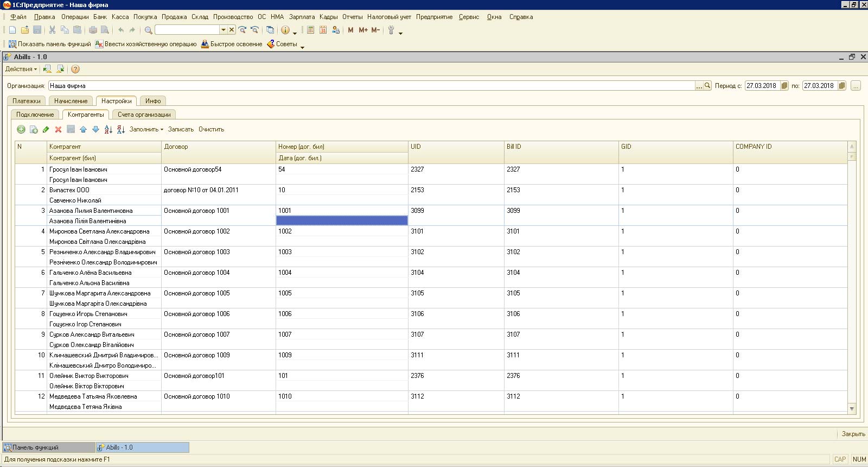This screenshot has height=467, width=868.
Task: Sort ascending with the A-Я sort icon
Action: tap(108, 129)
